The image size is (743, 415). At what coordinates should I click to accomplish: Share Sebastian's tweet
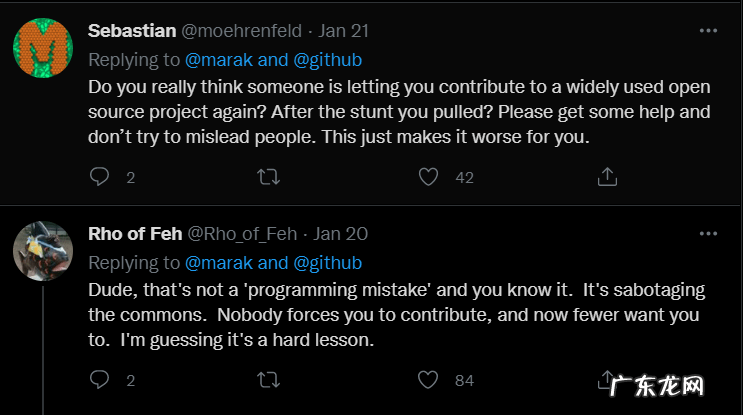pyautogui.click(x=606, y=177)
